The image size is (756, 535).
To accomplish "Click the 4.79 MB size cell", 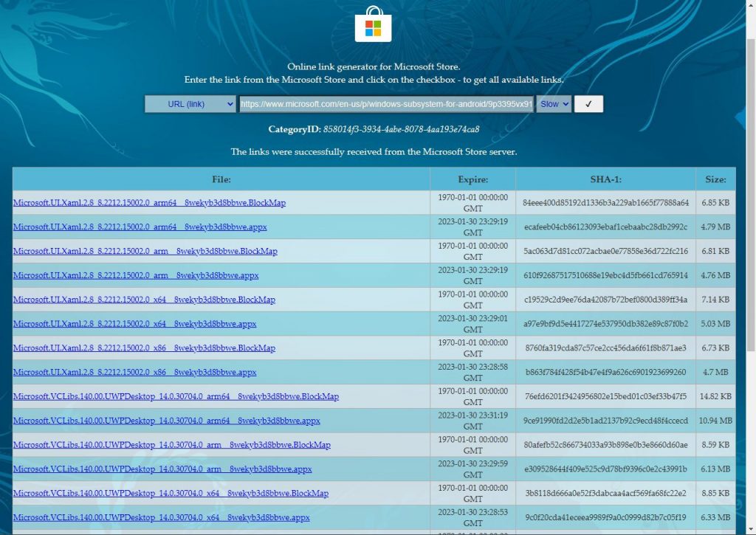I will (x=715, y=227).
